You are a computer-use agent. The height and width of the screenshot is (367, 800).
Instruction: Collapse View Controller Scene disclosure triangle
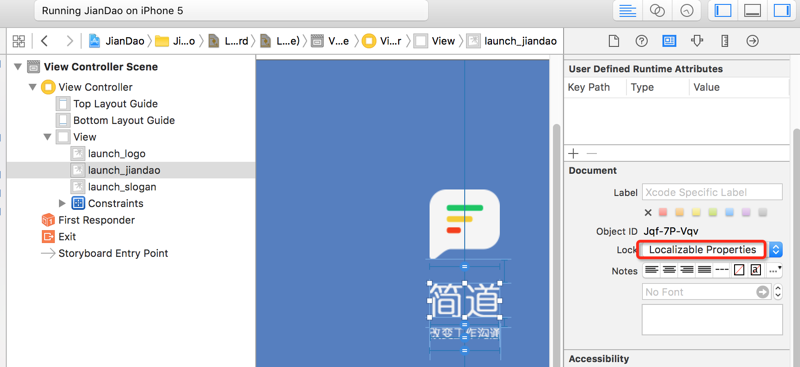click(18, 67)
